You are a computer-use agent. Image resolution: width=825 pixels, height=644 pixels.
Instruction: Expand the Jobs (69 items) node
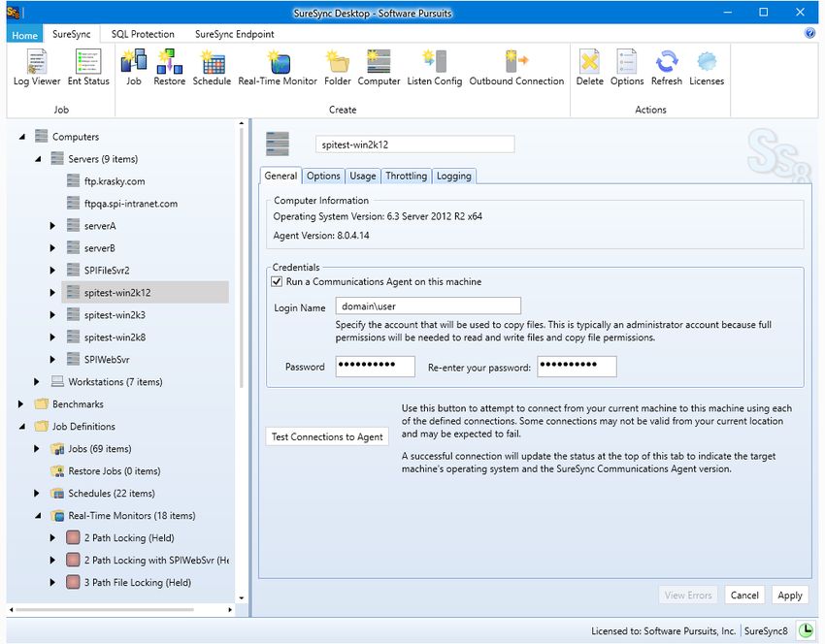click(x=36, y=448)
